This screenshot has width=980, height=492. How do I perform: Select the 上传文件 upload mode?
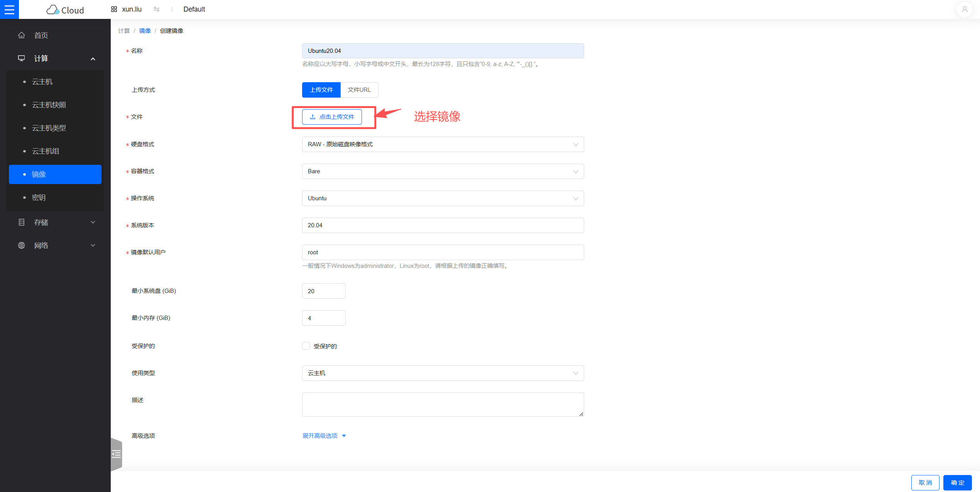tap(321, 90)
